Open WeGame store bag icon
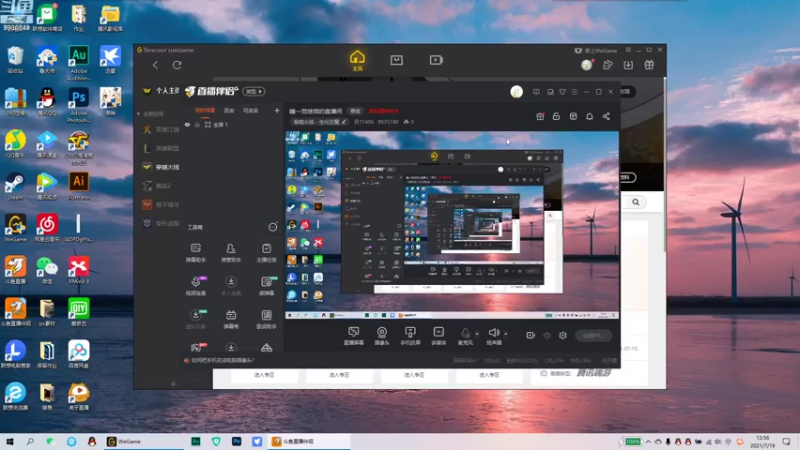The image size is (800, 450). coord(396,60)
